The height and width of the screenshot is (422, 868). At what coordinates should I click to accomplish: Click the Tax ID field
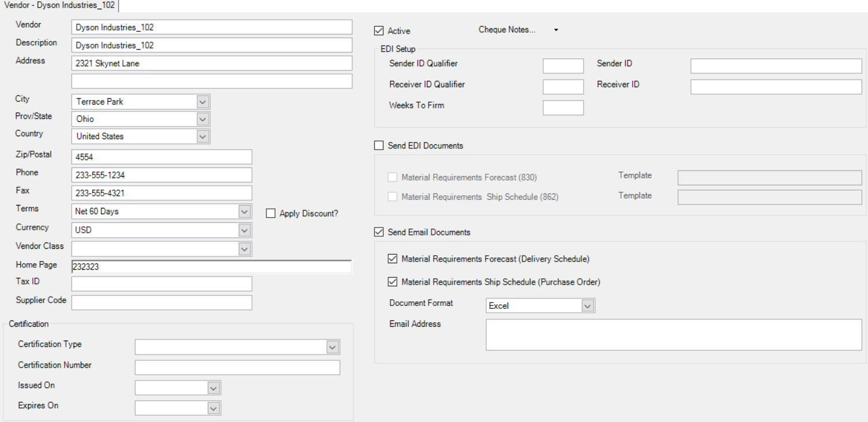[x=162, y=284]
